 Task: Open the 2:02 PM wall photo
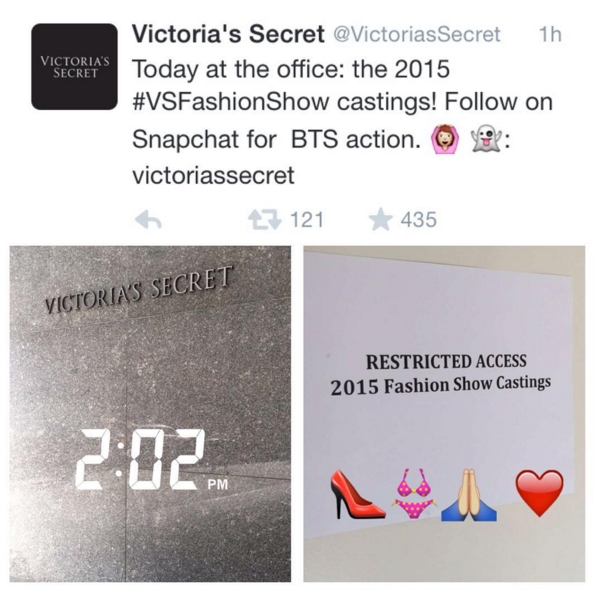[150, 413]
